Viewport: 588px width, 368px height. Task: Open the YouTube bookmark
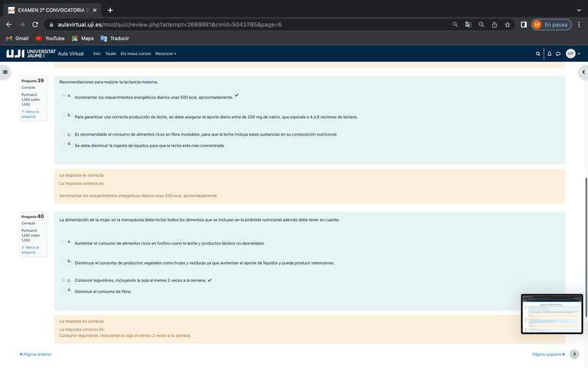[50, 38]
